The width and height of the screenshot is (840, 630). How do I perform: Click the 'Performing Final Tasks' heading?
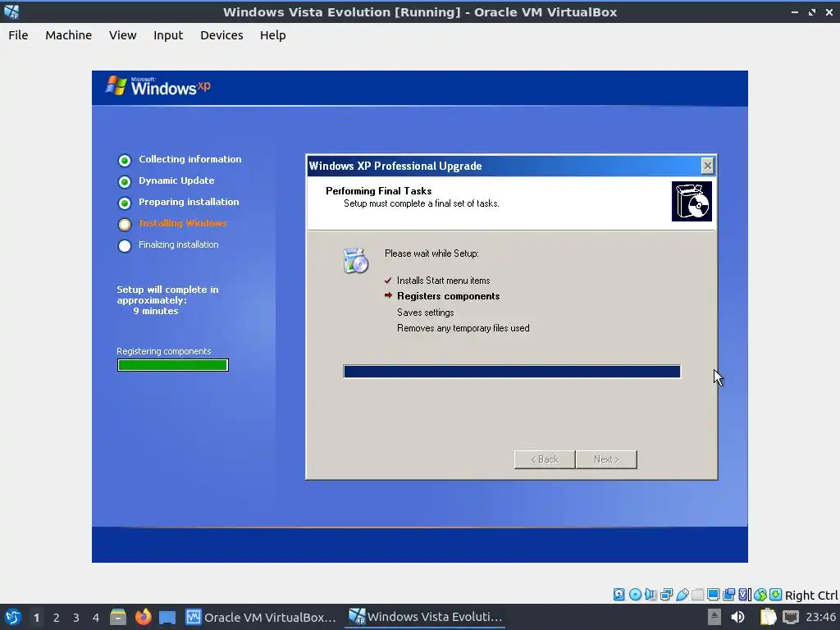379,190
